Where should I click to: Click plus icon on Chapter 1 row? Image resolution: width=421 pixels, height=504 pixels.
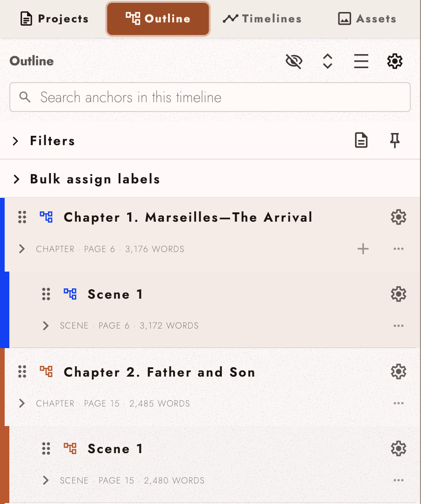click(363, 249)
